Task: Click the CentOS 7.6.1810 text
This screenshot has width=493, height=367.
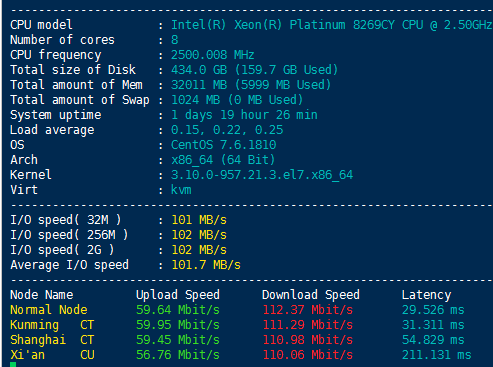Action: coord(223,145)
